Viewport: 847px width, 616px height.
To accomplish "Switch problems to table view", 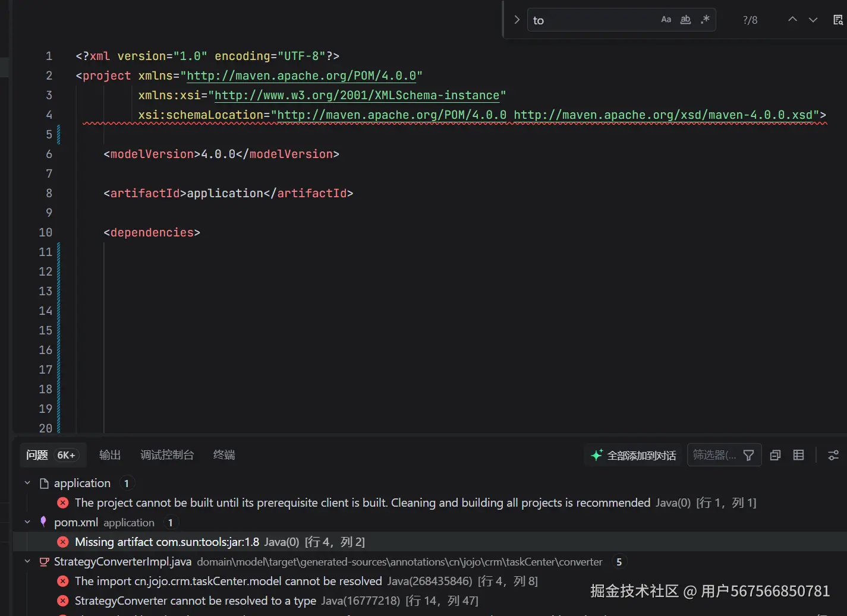I will click(x=798, y=455).
